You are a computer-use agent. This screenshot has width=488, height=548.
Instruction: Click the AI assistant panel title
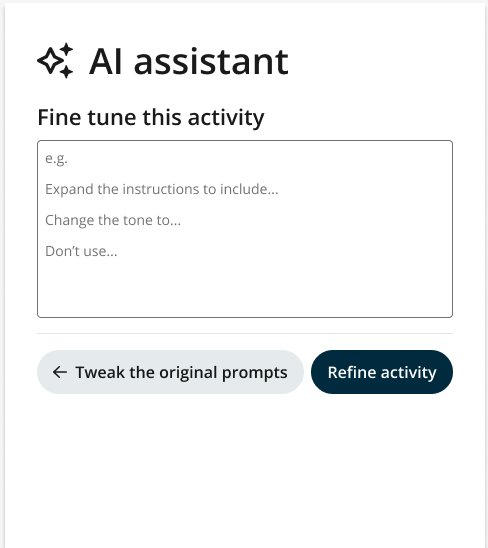pyautogui.click(x=188, y=62)
